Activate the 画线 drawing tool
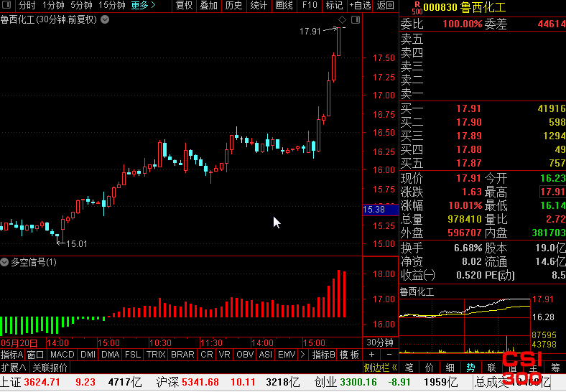 [x=284, y=5]
